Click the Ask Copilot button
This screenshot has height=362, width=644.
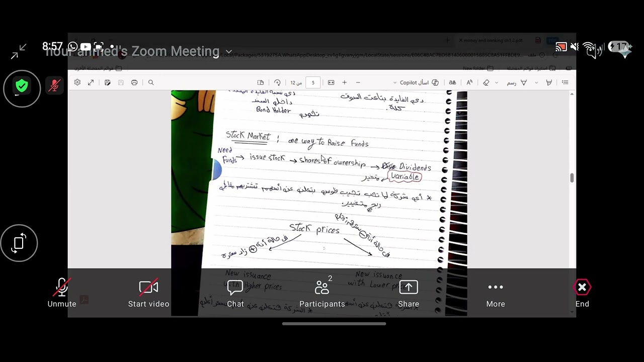point(419,82)
